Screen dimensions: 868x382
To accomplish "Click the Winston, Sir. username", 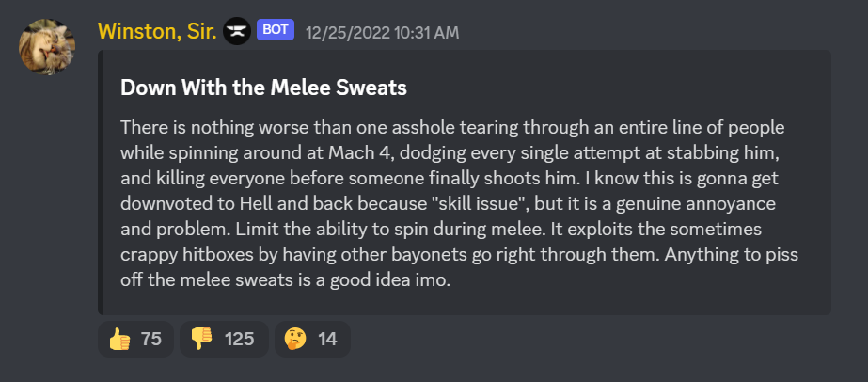I will pos(157,32).
